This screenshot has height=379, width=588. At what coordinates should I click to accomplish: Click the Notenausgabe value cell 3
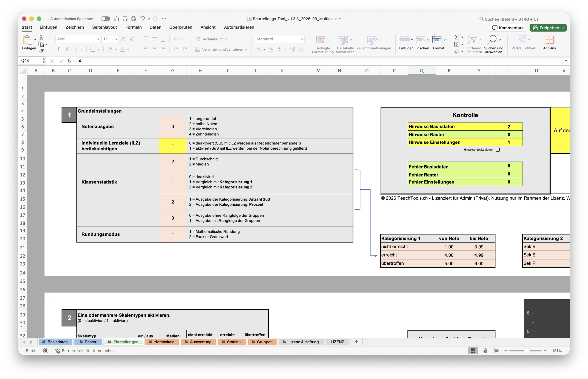click(173, 126)
